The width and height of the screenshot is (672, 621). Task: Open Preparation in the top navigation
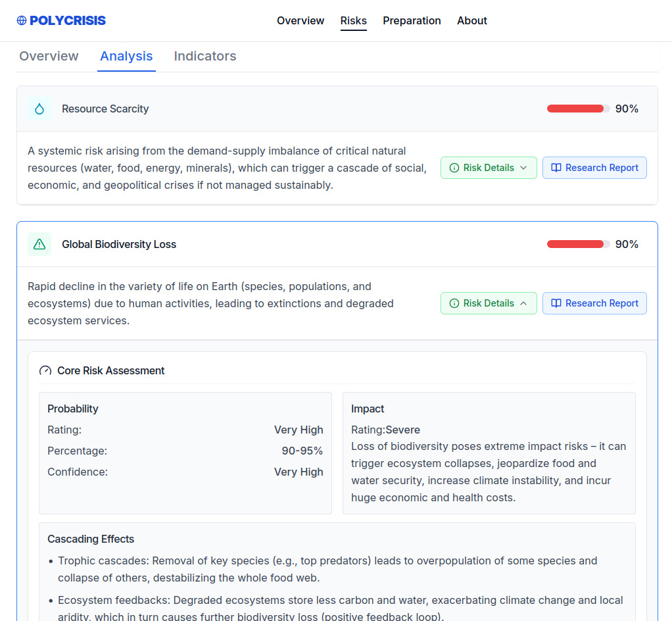point(412,21)
